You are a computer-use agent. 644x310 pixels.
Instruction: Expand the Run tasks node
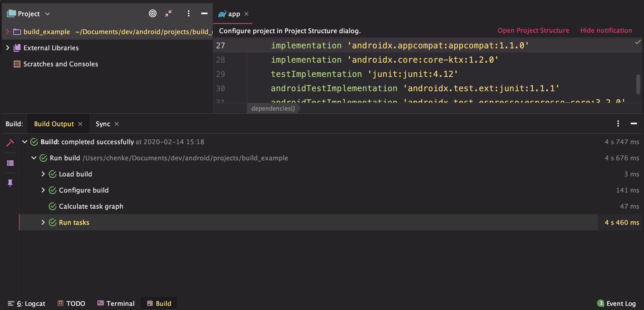pyautogui.click(x=43, y=222)
